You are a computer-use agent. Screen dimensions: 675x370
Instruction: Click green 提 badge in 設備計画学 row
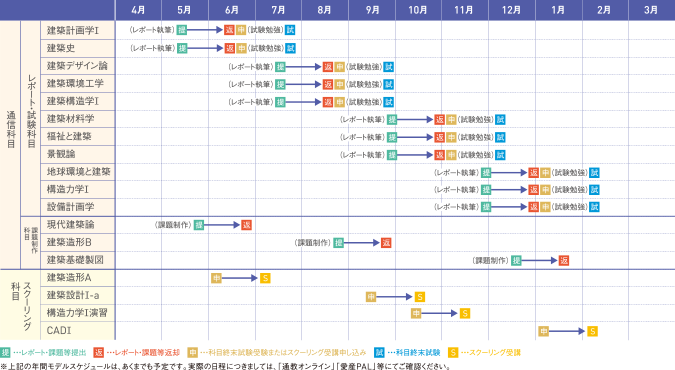pyautogui.click(x=486, y=207)
